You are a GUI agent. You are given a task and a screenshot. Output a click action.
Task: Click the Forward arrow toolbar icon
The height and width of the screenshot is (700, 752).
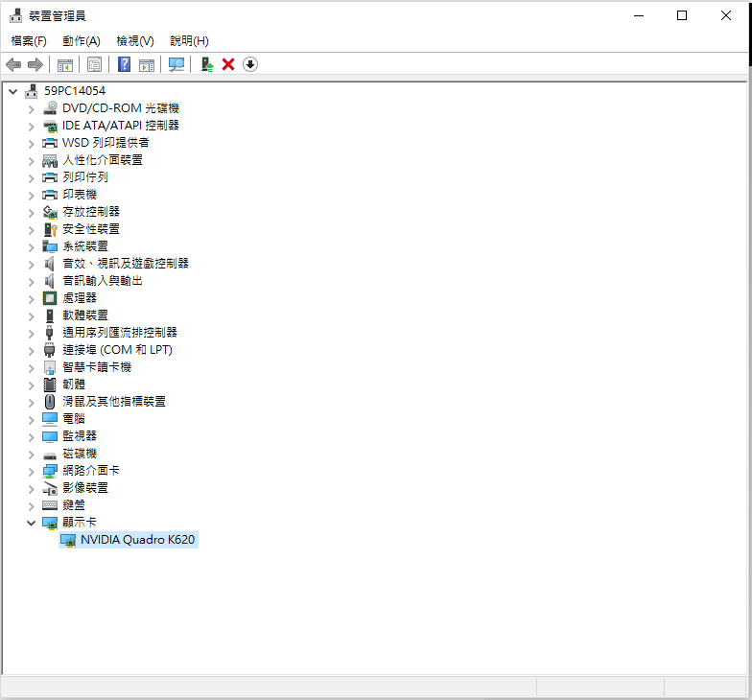[x=35, y=64]
